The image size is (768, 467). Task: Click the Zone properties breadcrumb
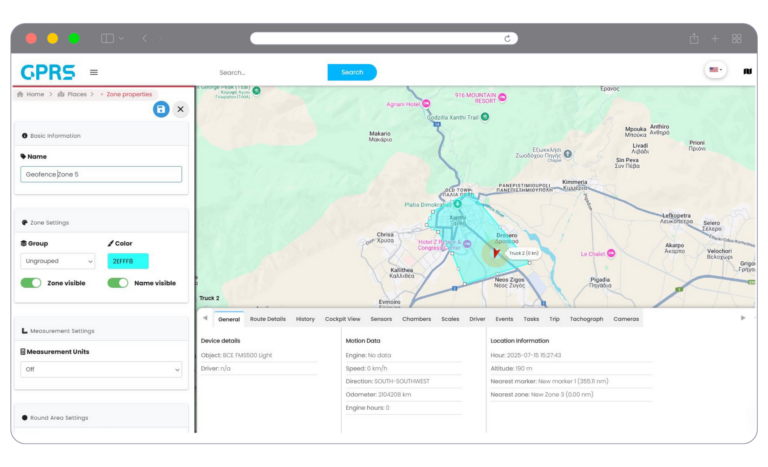point(129,95)
